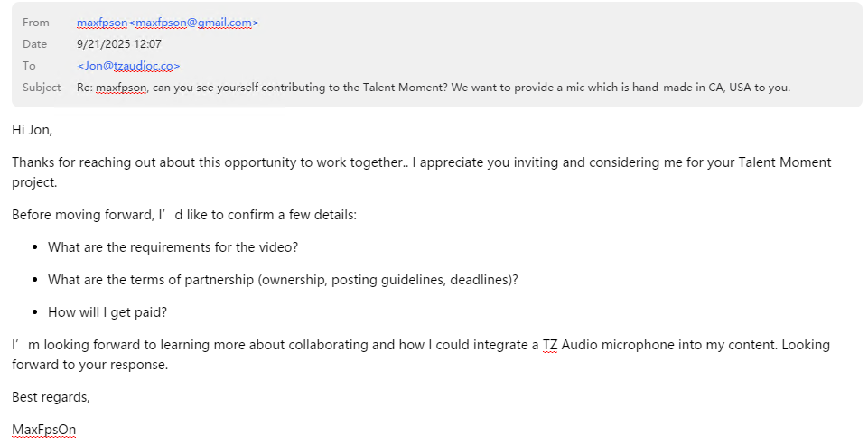Click the 'MaxFpsOn' signature name

43,430
